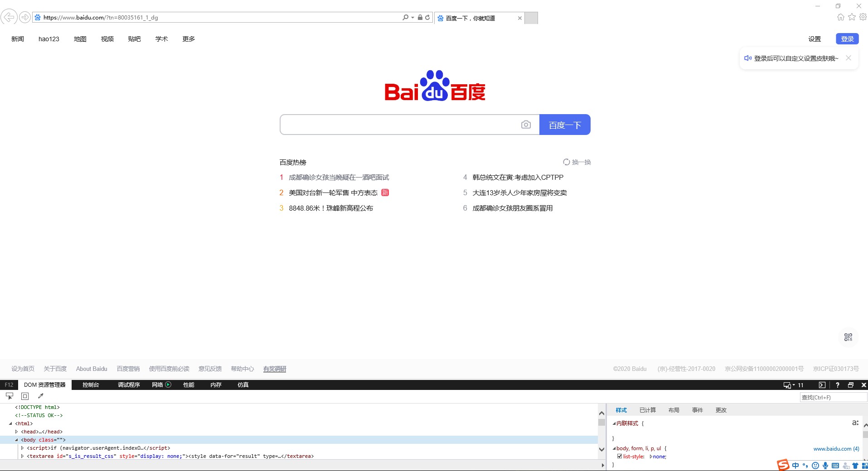Viewport: 868px width, 471px height.
Task: Click the refresh icon in the address bar
Action: tap(427, 17)
